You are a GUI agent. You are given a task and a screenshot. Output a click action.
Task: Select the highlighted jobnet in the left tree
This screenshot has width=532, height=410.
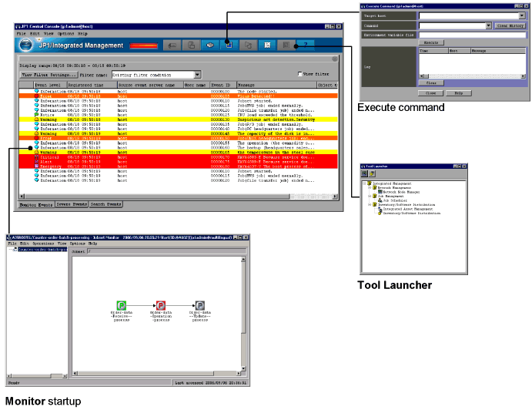[x=42, y=250]
